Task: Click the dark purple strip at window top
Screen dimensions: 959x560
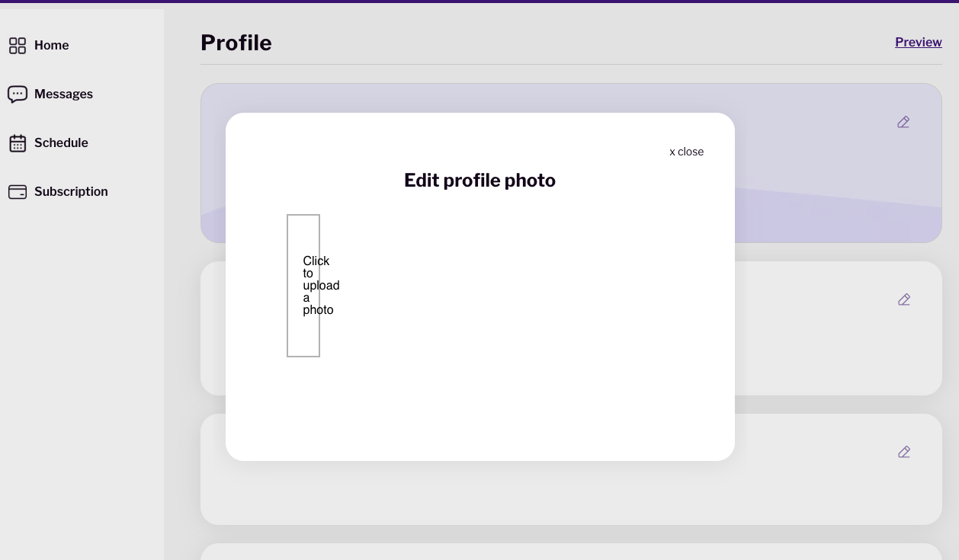Action: pos(479,2)
